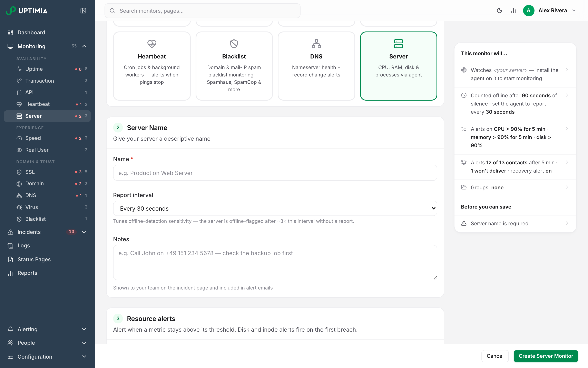Screen dimensions: 588x368
Task: Click the server Name input field
Action: (275, 173)
